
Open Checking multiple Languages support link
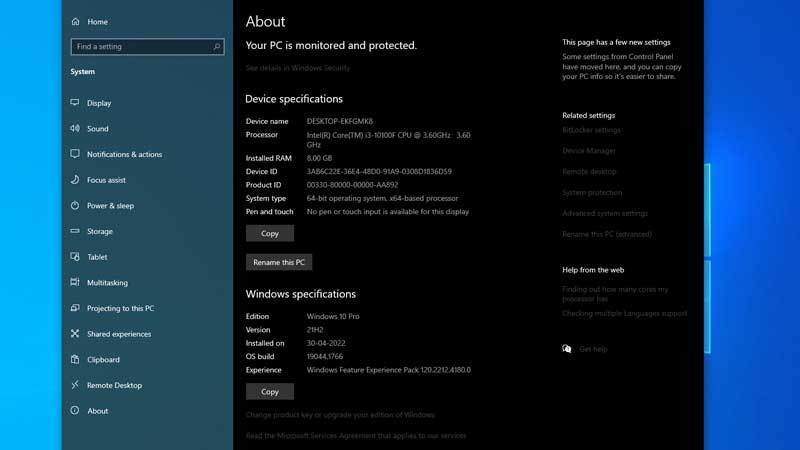(624, 313)
